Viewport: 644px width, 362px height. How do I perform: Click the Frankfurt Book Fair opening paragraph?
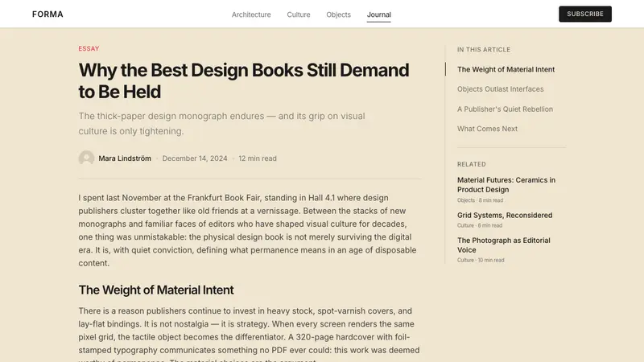pos(248,230)
